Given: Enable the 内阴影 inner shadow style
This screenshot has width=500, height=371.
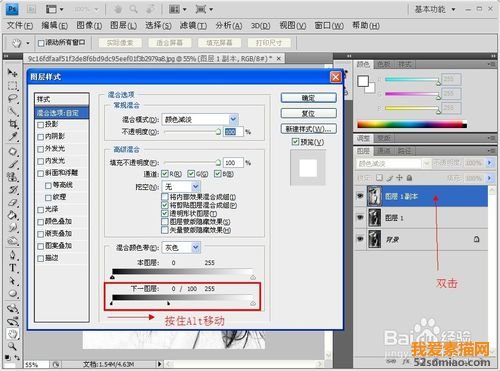Looking at the screenshot, I should tap(41, 137).
